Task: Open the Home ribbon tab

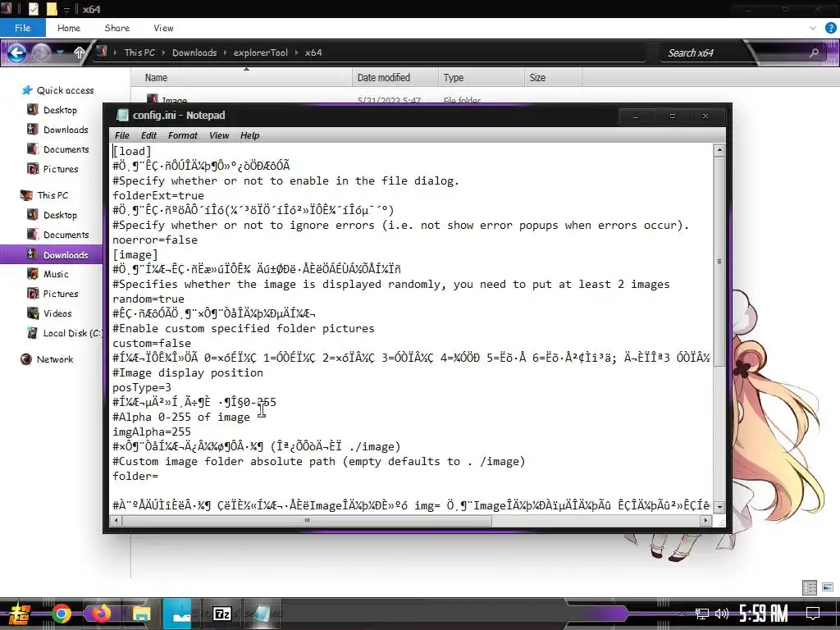Action: 69,28
